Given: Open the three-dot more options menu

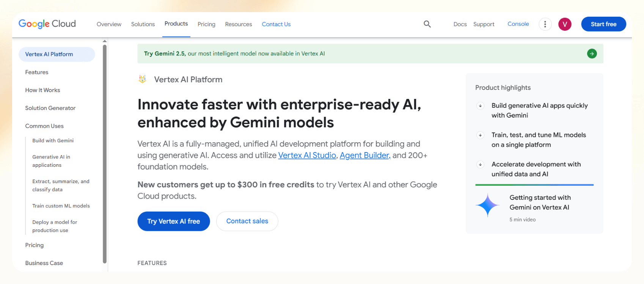Looking at the screenshot, I should (x=545, y=24).
